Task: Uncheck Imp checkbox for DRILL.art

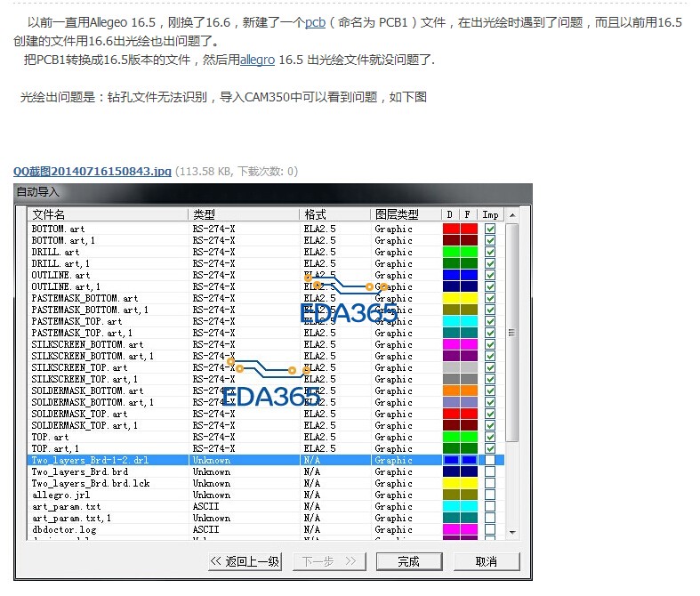Action: [x=490, y=252]
